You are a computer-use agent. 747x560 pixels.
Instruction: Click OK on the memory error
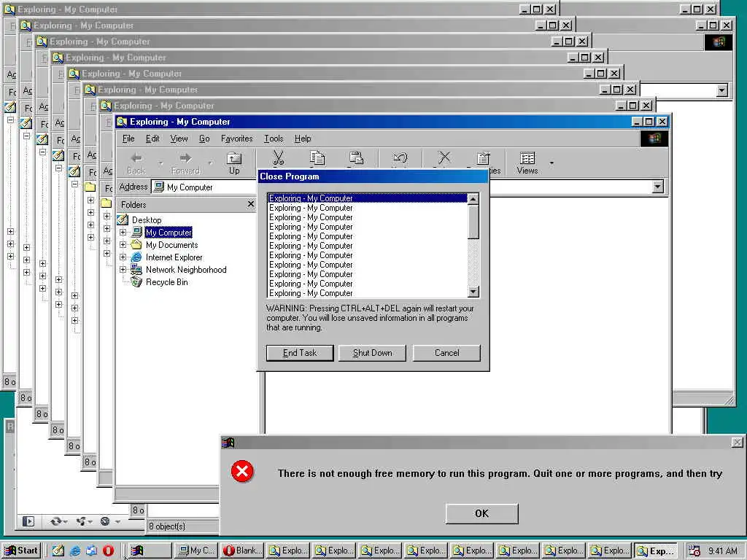(481, 513)
